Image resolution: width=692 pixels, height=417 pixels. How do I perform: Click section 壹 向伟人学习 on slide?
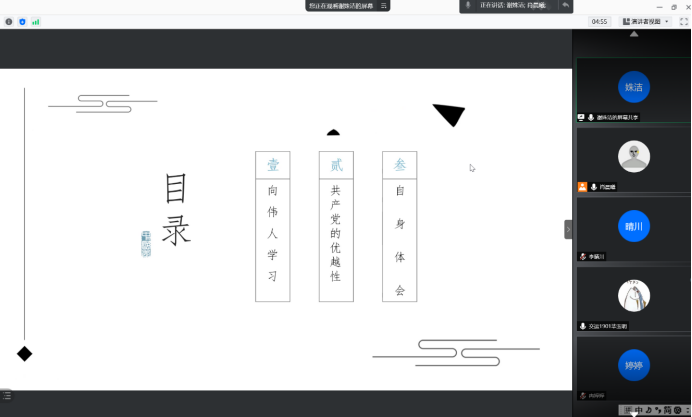(272, 227)
